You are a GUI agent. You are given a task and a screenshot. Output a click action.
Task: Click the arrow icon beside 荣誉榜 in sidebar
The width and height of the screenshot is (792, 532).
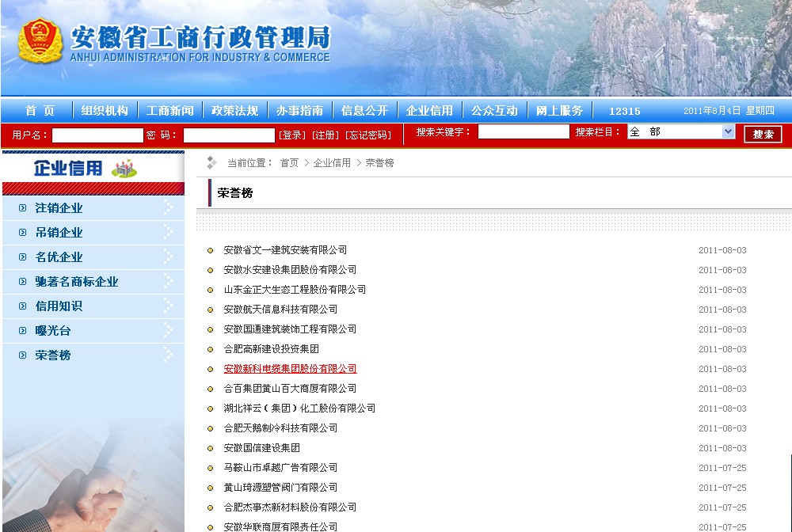(168, 355)
